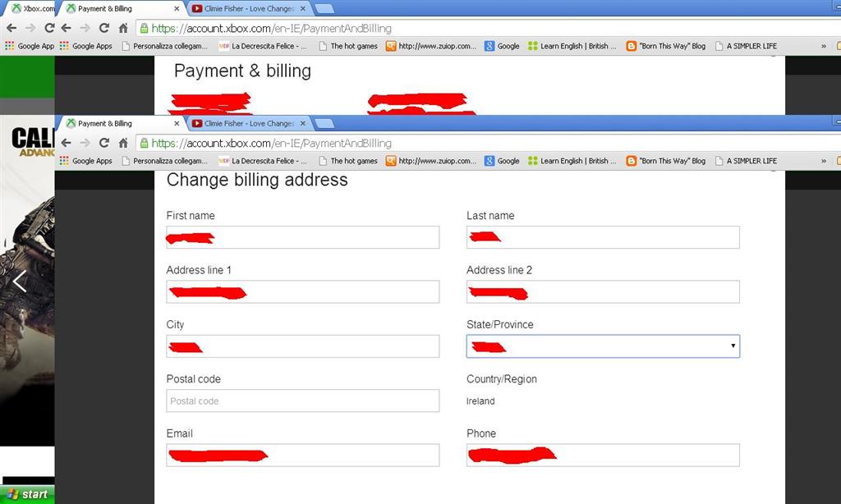841x504 pixels.
Task: Open Google bookmark in front window
Action: pyautogui.click(x=502, y=161)
